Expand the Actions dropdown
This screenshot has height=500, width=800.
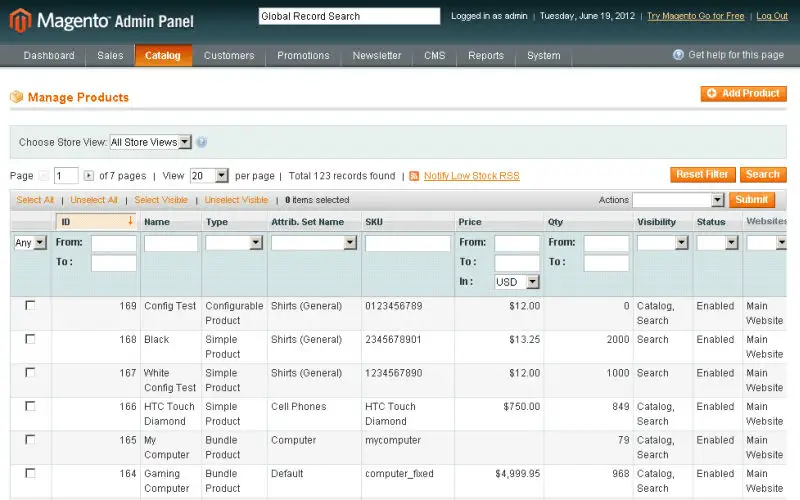[677, 200]
